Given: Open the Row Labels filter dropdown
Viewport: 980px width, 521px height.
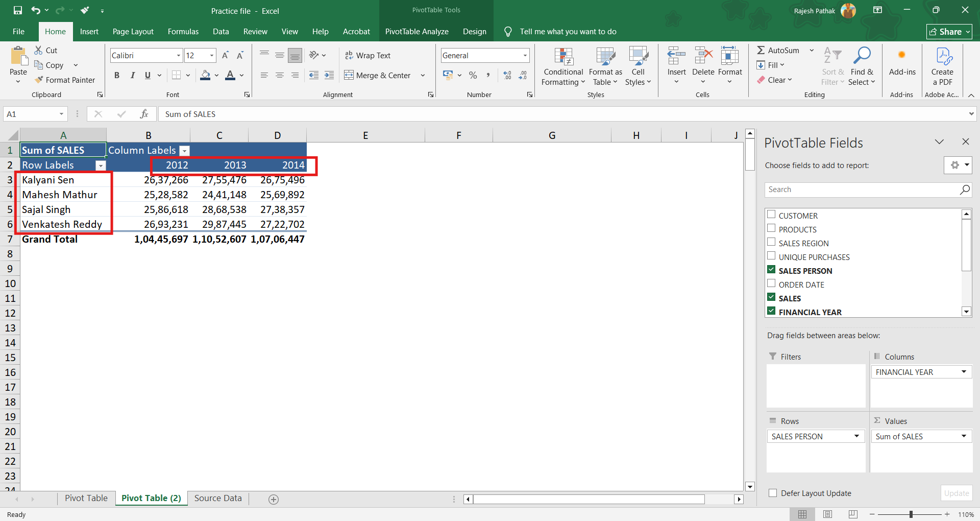Looking at the screenshot, I should point(101,165).
